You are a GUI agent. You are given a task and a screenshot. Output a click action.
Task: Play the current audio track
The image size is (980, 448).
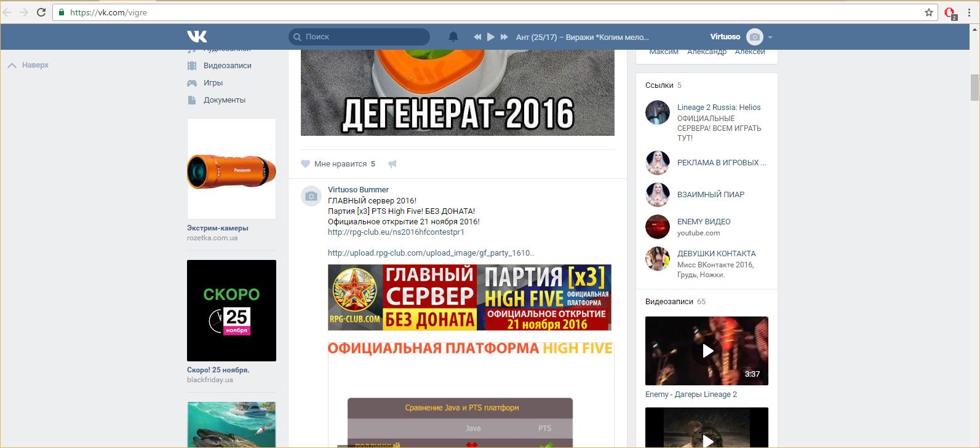tap(491, 37)
